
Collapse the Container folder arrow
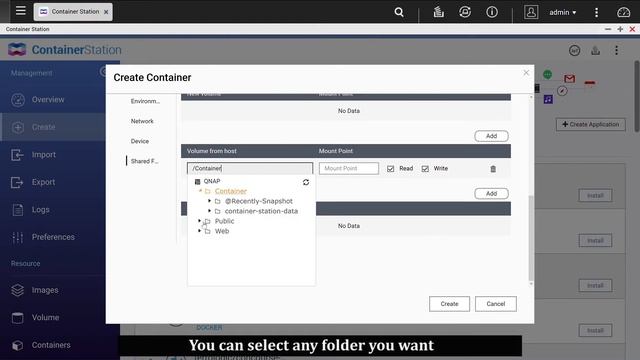pos(200,191)
